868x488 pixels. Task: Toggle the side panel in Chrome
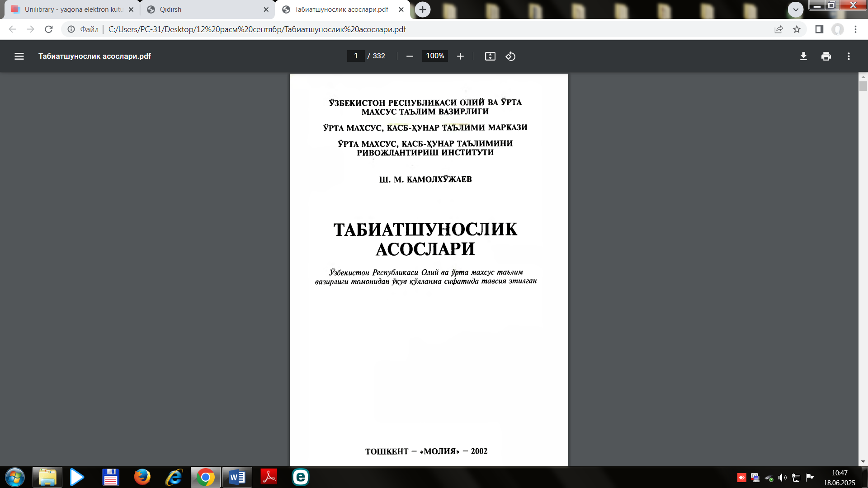click(x=819, y=29)
